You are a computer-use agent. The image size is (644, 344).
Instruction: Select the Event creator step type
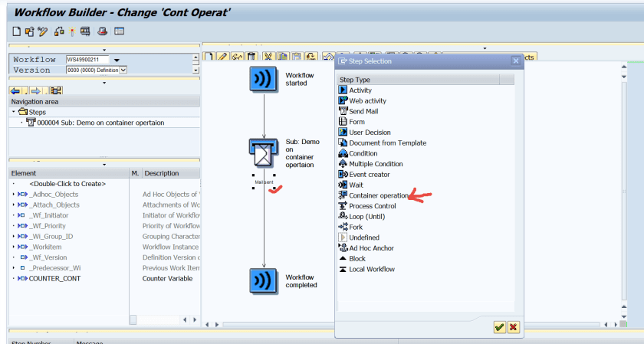click(x=370, y=175)
